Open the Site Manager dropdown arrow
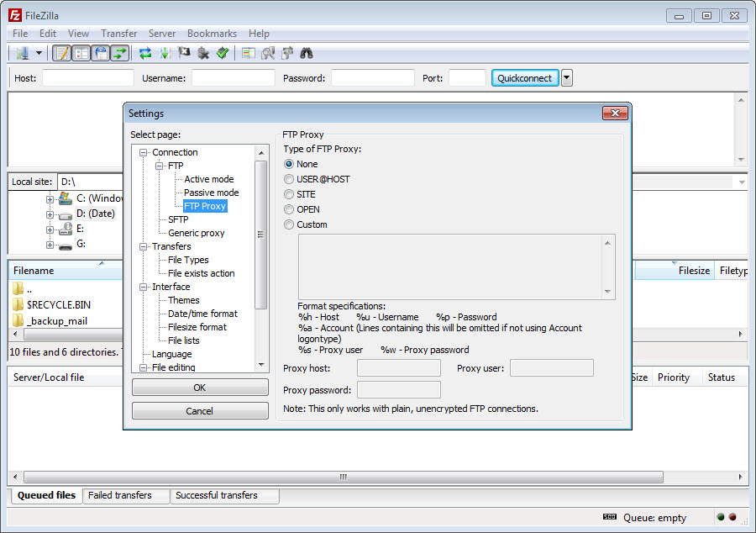 point(39,53)
